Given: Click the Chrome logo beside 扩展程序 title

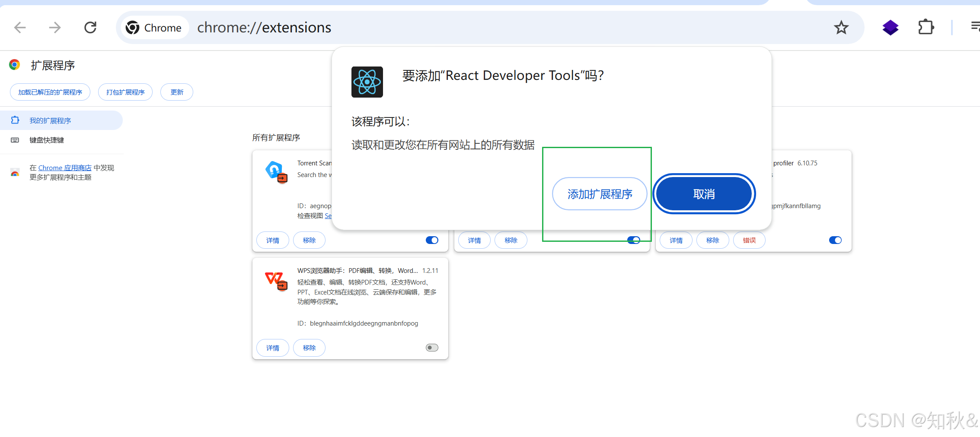Looking at the screenshot, I should (15, 65).
